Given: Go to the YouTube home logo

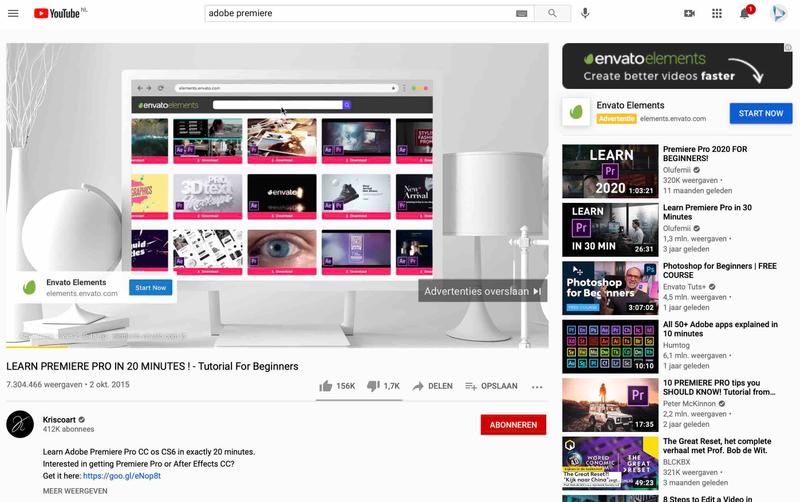Looking at the screenshot, I should [x=57, y=13].
